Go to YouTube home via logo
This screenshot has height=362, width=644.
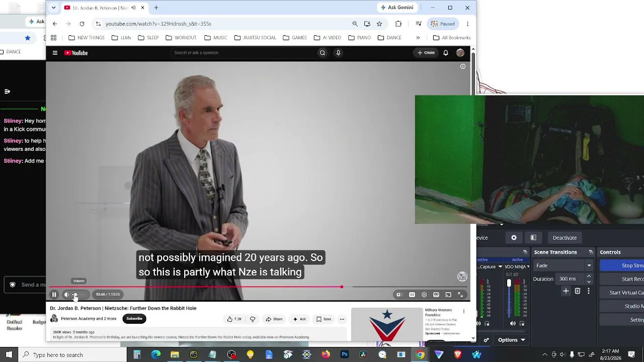76,53
